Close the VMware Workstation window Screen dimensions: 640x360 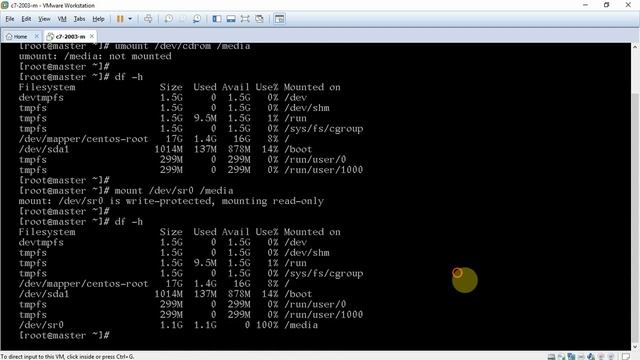coord(628,5)
